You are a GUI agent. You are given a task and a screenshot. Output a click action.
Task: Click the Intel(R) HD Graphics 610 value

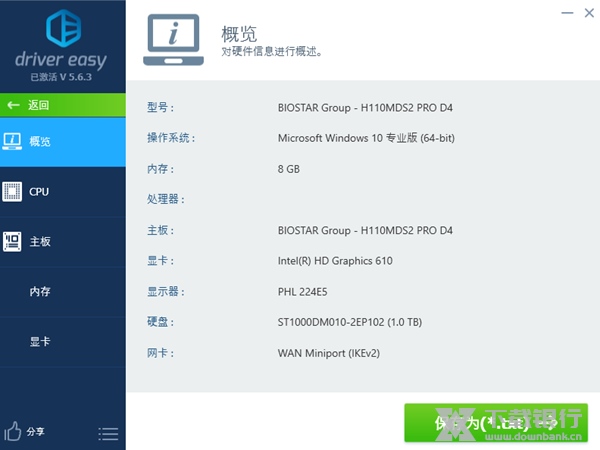[335, 261]
